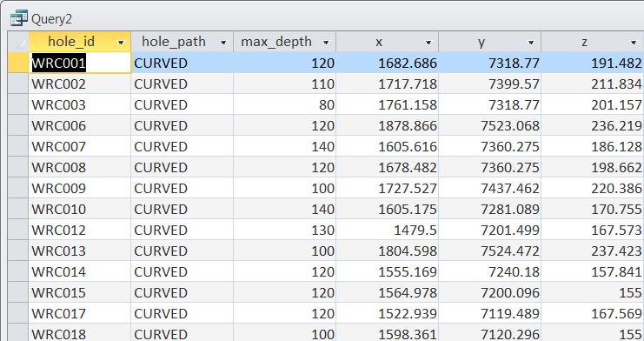Click the y value 7281.089
644x341 pixels.
pos(490,209)
